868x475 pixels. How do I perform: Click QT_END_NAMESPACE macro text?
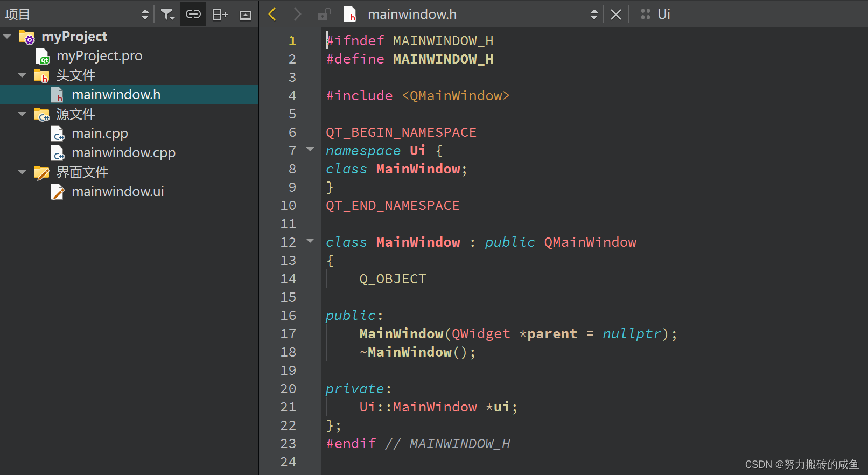click(393, 206)
